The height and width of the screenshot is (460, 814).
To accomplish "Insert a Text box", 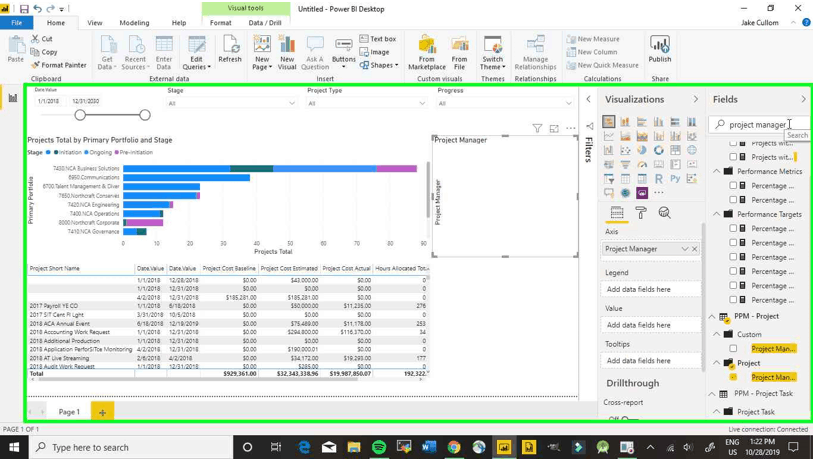I will pos(378,39).
